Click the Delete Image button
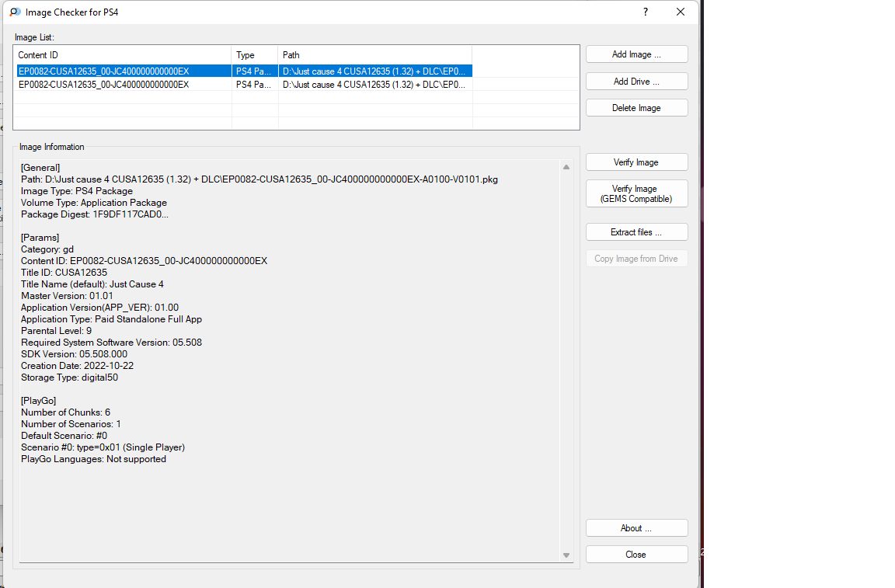Viewport: 895px width, 588px height. (636, 108)
